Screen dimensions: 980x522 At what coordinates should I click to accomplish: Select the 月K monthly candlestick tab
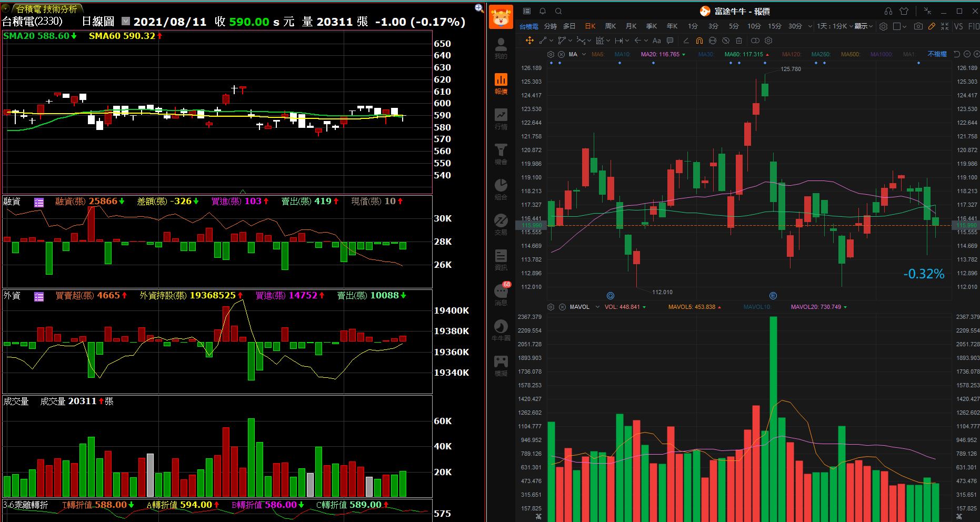pyautogui.click(x=631, y=26)
